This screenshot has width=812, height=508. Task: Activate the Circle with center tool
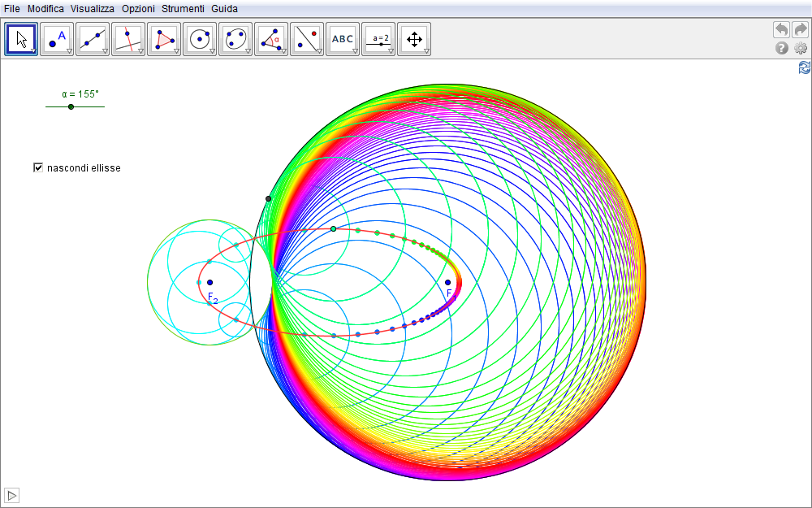[x=200, y=38]
